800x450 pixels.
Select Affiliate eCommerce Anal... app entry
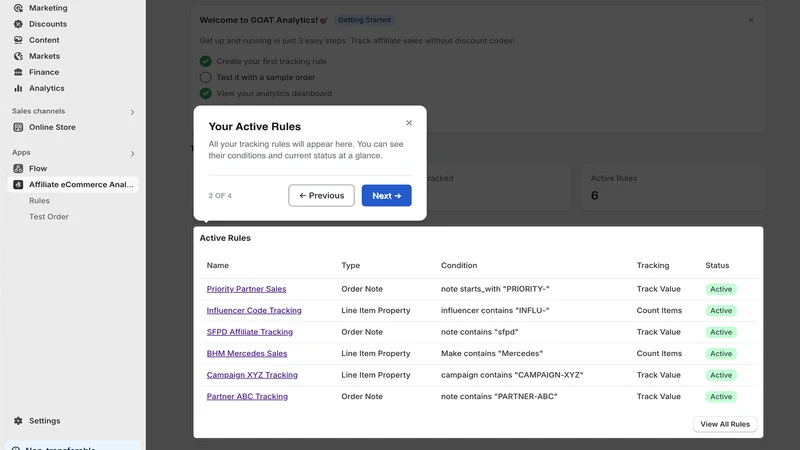click(73, 185)
